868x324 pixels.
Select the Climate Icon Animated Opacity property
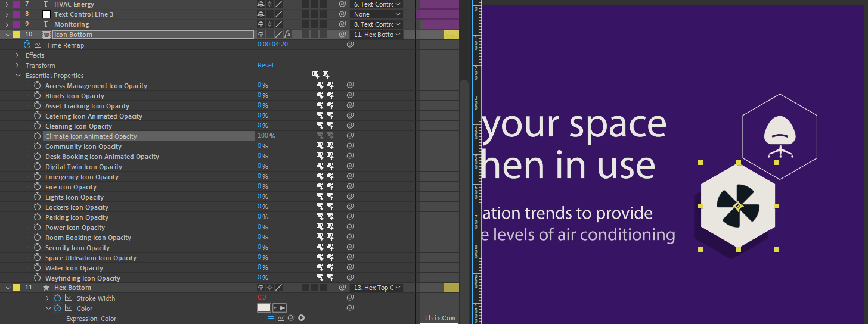click(91, 136)
